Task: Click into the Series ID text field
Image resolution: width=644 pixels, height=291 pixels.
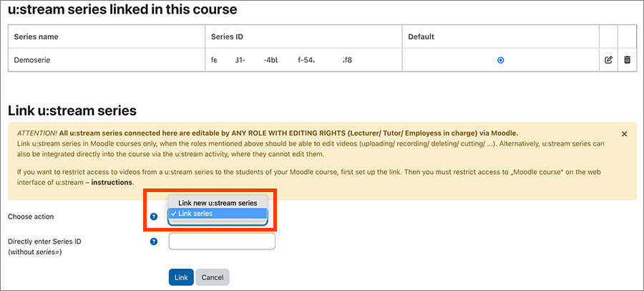Action: point(222,242)
